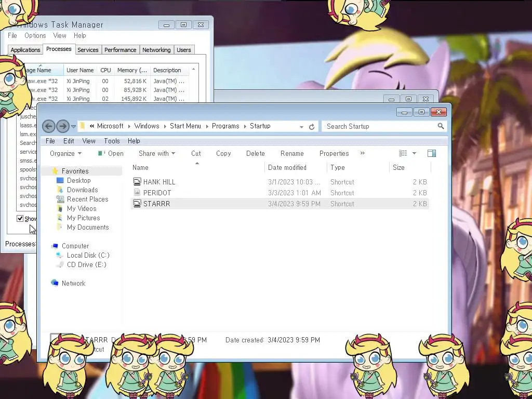Open Explorer Tools menu
Viewport: 532px width, 399px height.
(112, 141)
